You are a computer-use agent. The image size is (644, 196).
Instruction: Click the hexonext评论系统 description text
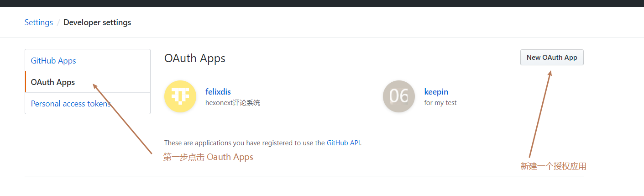233,103
